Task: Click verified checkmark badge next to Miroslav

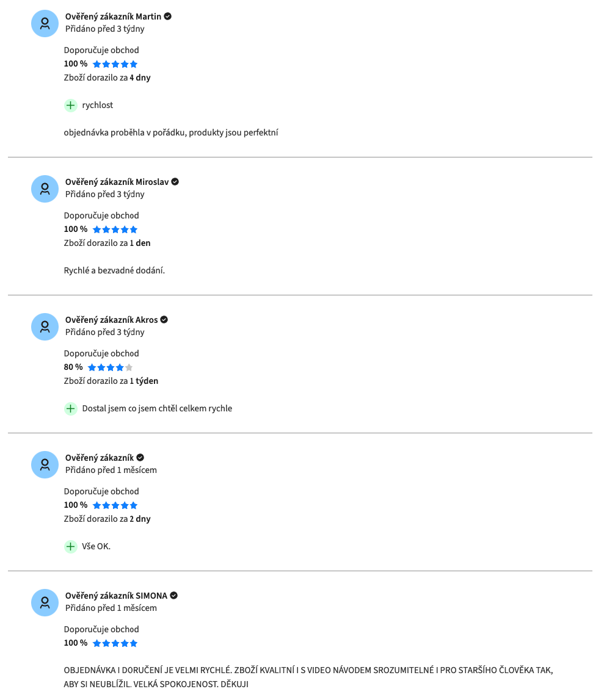Action: pos(175,182)
